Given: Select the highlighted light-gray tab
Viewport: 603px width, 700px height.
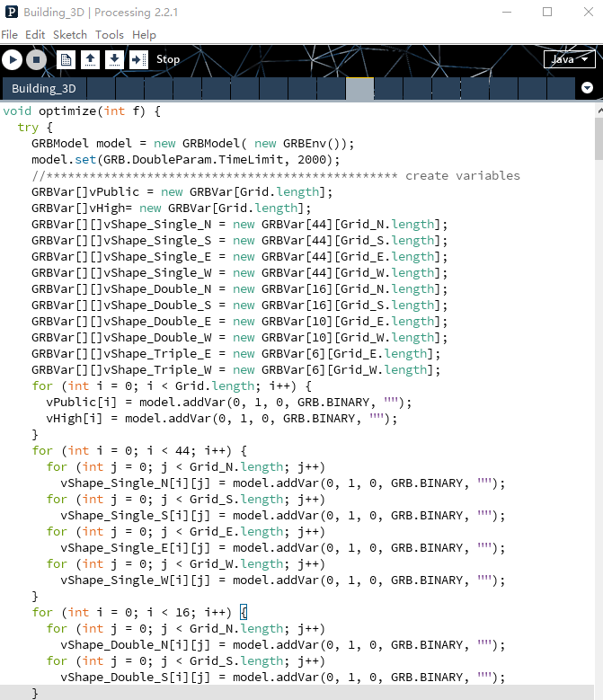Looking at the screenshot, I should pyautogui.click(x=359, y=88).
